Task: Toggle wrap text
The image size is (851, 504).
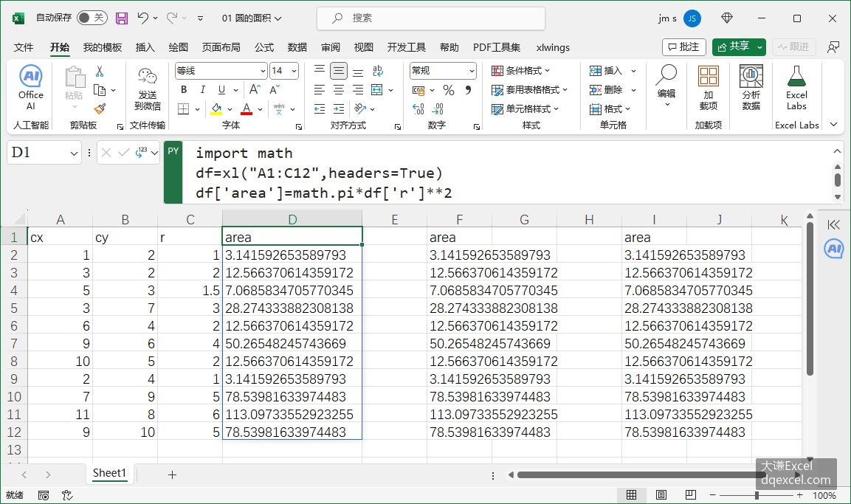Action: click(378, 71)
